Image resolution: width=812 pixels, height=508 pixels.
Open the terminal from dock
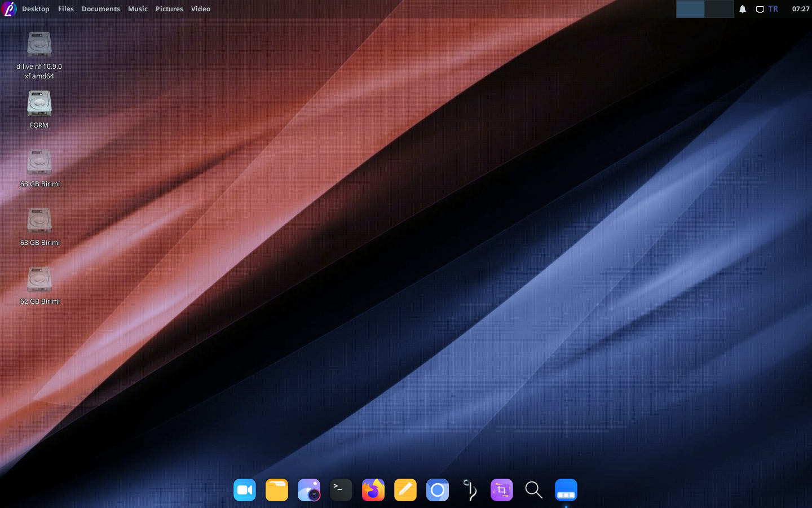pos(341,490)
